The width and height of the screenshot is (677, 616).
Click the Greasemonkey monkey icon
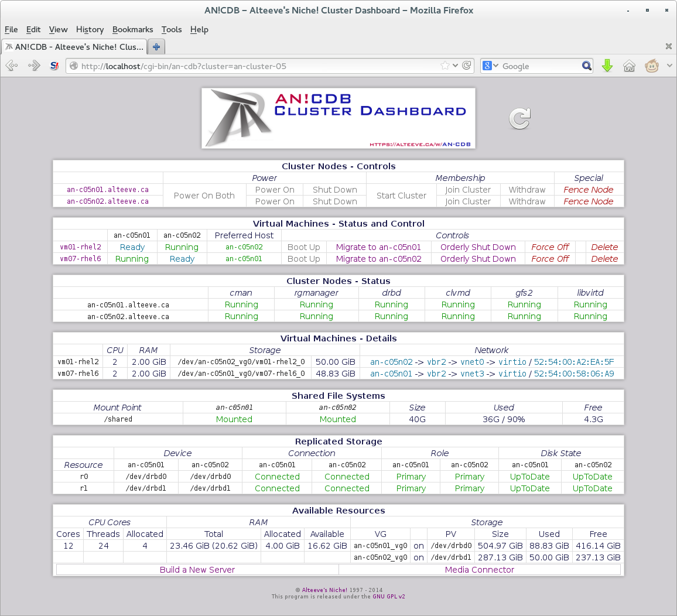point(652,66)
